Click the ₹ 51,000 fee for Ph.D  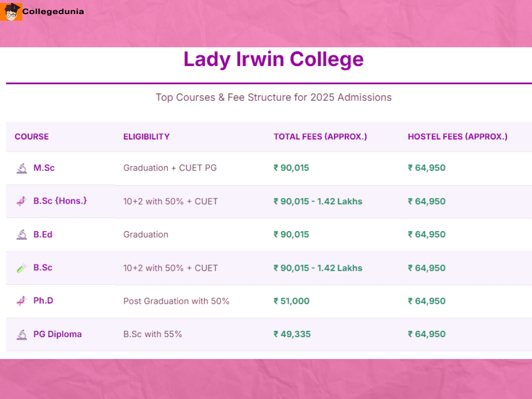click(x=292, y=301)
